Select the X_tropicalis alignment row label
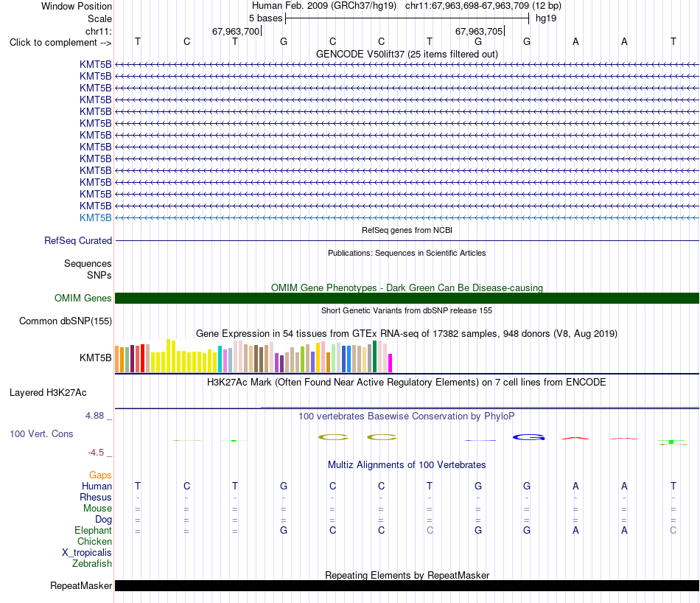 (87, 553)
